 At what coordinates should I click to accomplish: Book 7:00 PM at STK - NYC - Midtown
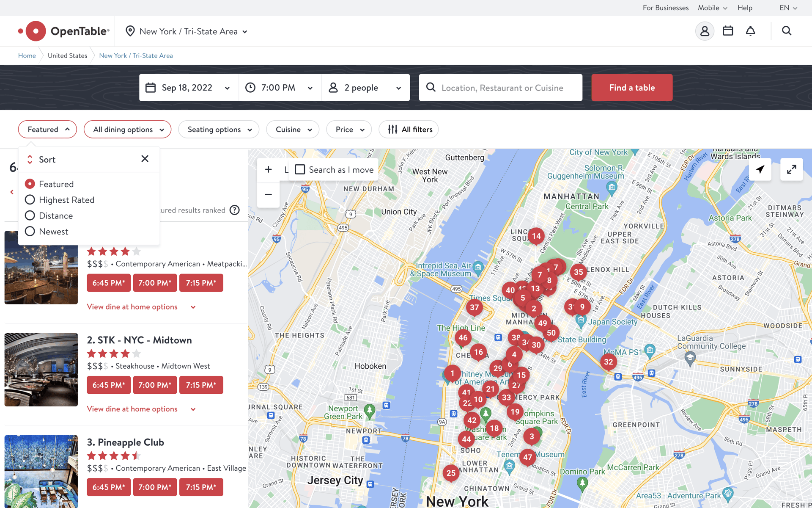click(x=155, y=385)
